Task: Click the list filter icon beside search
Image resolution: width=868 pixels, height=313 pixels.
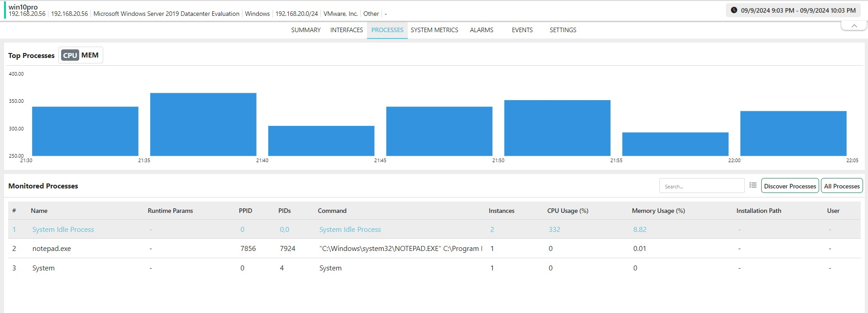Action: click(753, 185)
